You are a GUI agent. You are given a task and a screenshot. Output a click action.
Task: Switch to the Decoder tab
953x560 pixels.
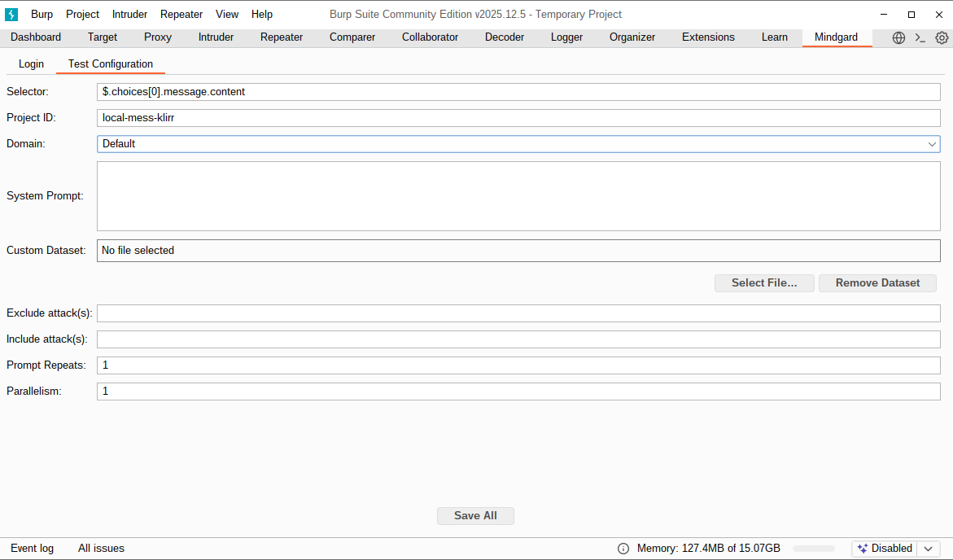(505, 37)
